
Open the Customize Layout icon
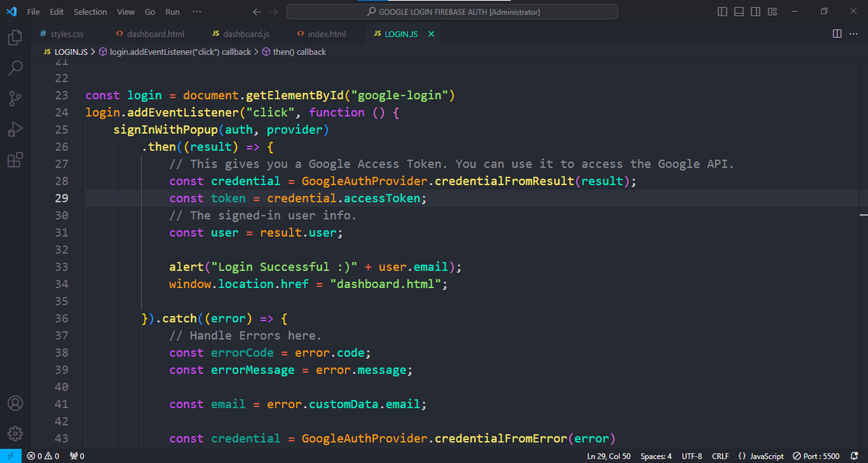coord(773,12)
